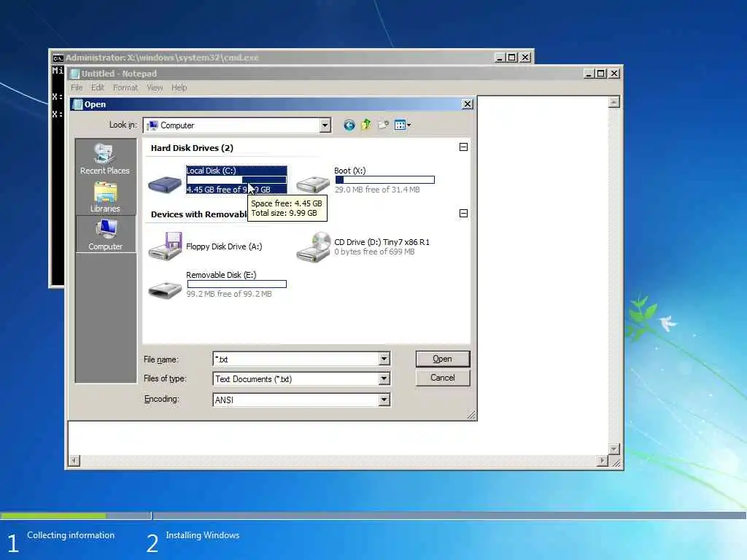The height and width of the screenshot is (560, 747).
Task: Select Recent Places in the sidebar
Action: (105, 159)
